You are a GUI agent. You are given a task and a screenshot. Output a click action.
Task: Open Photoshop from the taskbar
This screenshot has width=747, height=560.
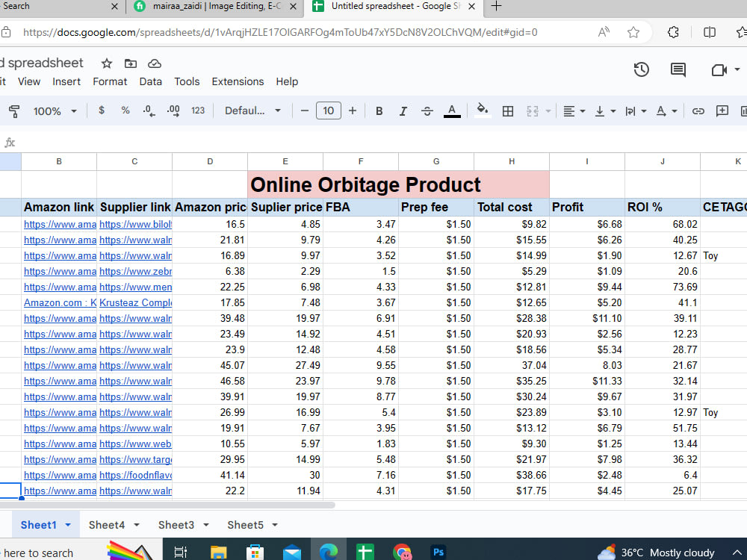coord(438,553)
